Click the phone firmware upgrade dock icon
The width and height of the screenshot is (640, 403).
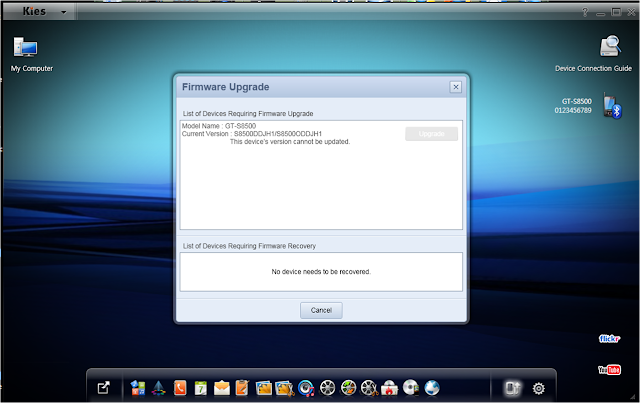click(513, 388)
